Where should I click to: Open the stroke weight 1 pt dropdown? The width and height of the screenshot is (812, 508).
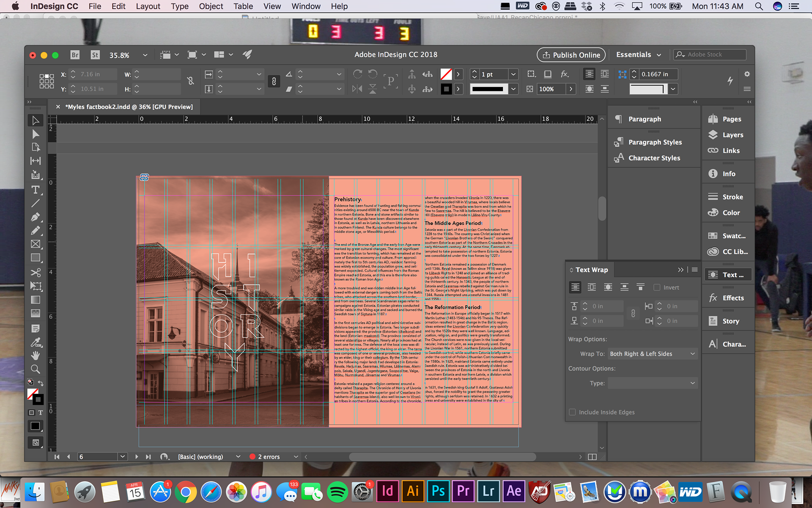[513, 74]
